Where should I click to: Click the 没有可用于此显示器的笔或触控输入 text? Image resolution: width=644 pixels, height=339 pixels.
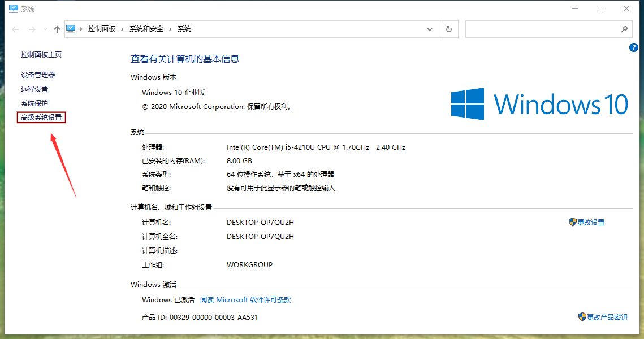pos(281,188)
